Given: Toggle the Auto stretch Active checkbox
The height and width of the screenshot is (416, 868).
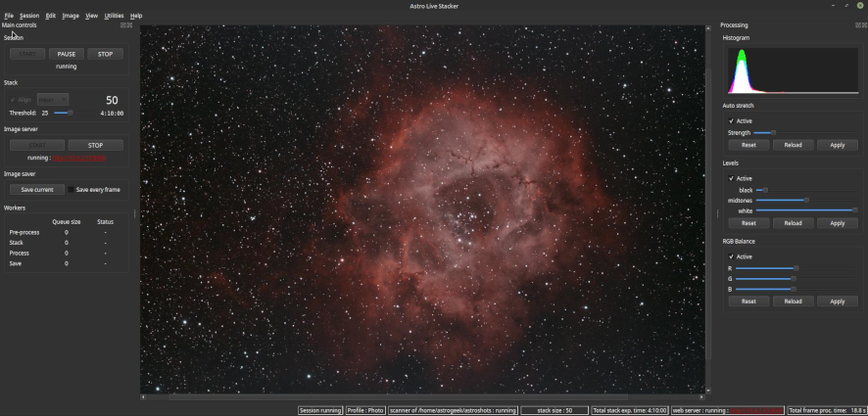Looking at the screenshot, I should click(x=732, y=121).
